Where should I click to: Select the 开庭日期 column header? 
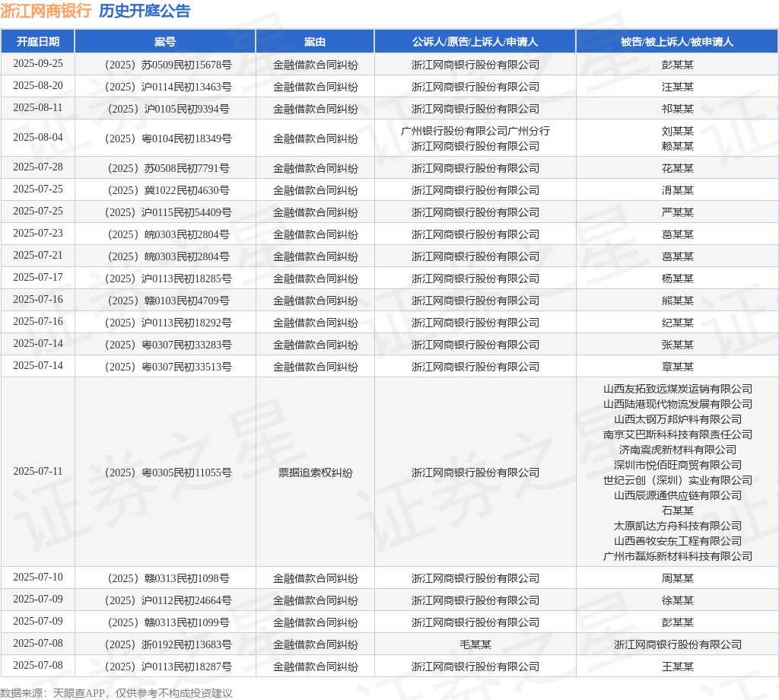click(x=38, y=42)
